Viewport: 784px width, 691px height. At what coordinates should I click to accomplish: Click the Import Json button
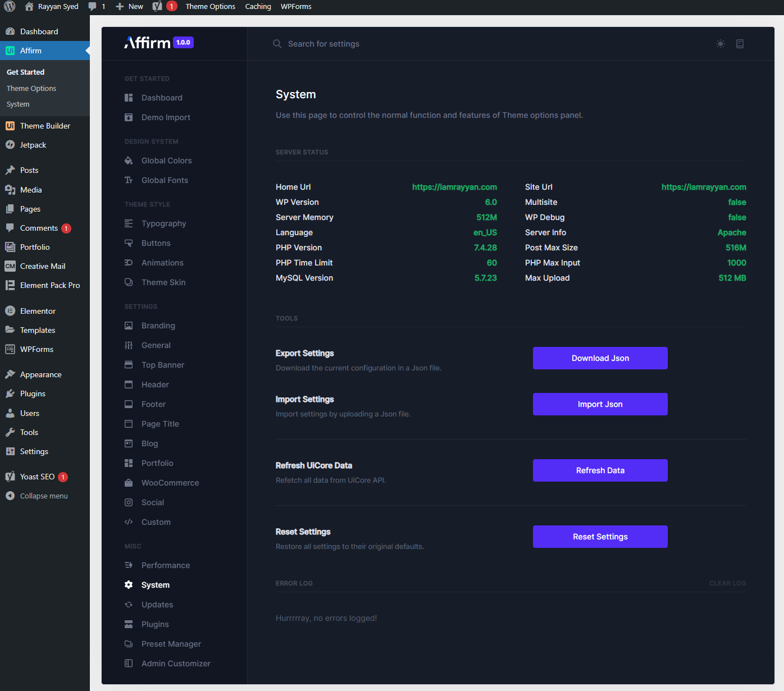(x=600, y=404)
